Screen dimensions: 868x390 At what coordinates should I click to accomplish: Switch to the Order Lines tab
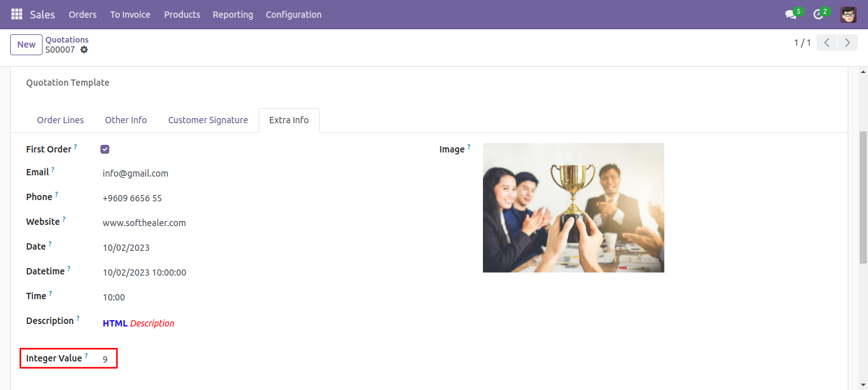pyautogui.click(x=60, y=120)
